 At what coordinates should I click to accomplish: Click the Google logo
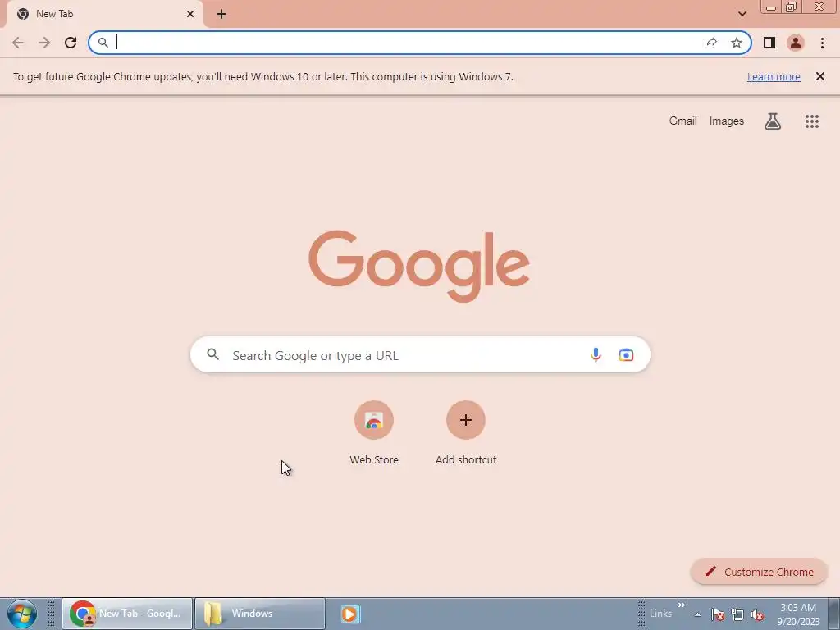[419, 266]
